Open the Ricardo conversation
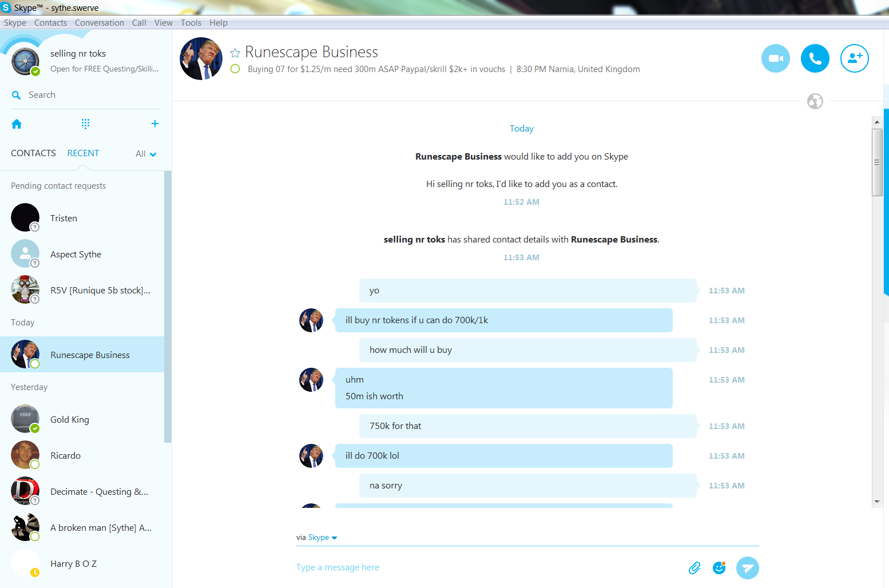This screenshot has height=588, width=889. (82, 455)
